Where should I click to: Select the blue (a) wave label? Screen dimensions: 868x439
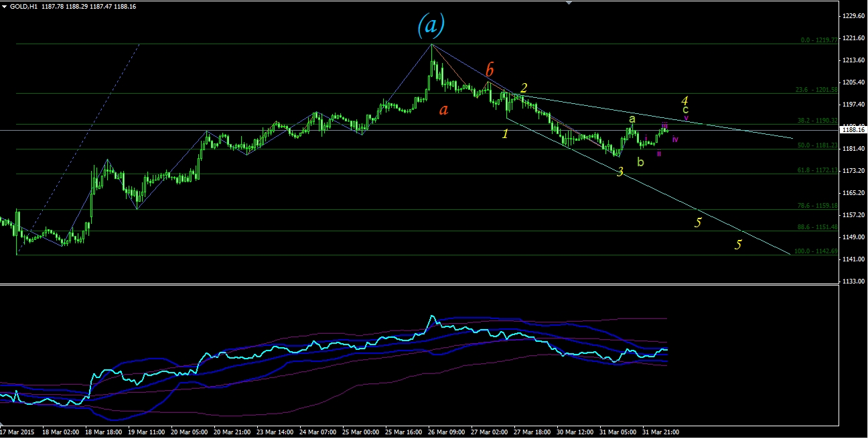tap(431, 24)
